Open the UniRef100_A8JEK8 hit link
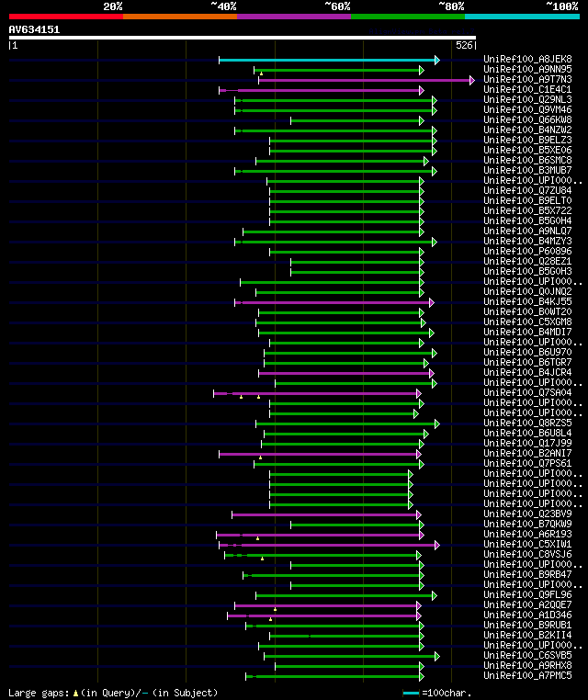 527,59
